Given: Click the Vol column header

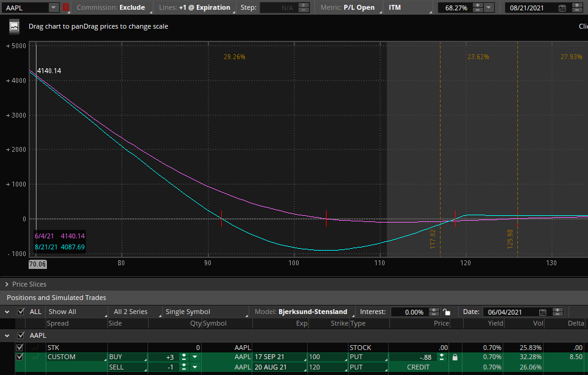Looking at the screenshot, I should point(538,323).
